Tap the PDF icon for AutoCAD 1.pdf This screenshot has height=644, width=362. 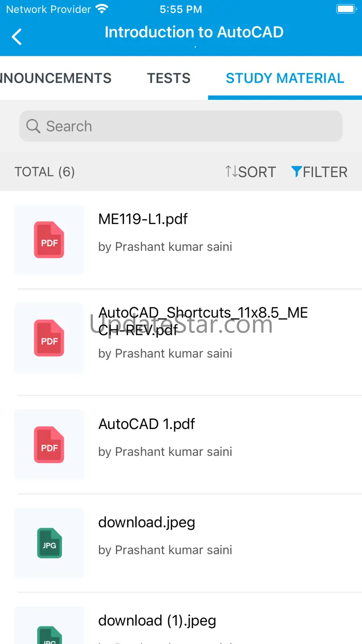tap(49, 445)
